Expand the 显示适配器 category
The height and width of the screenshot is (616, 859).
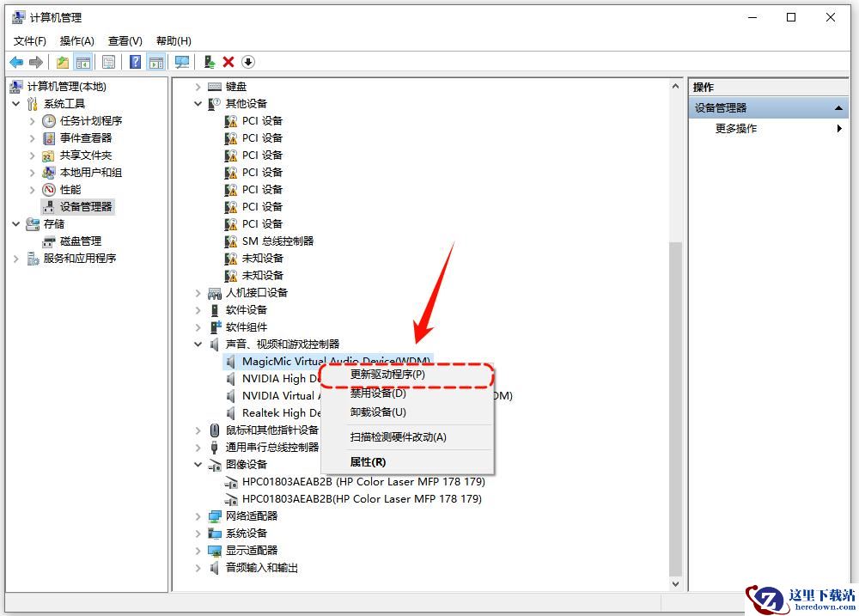198,551
